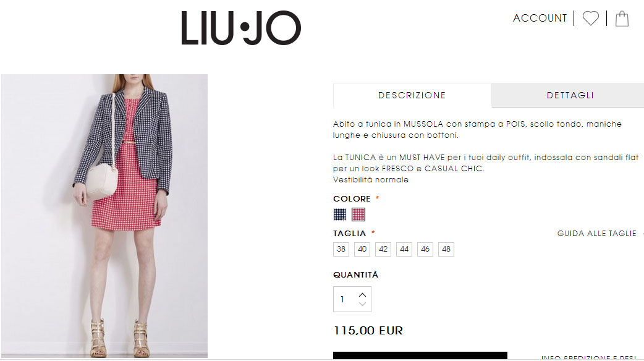Choose size 48

click(446, 249)
